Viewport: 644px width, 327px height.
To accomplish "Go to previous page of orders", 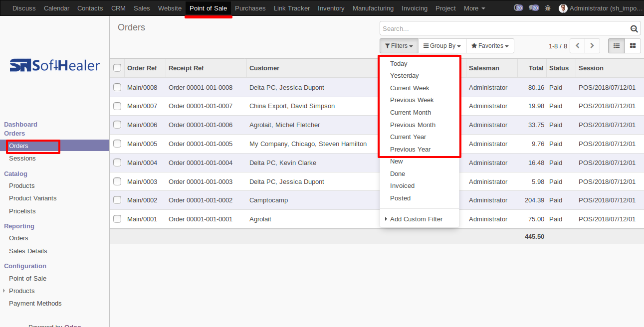I will [577, 46].
